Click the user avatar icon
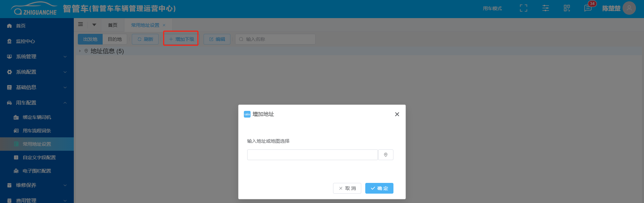 (629, 8)
